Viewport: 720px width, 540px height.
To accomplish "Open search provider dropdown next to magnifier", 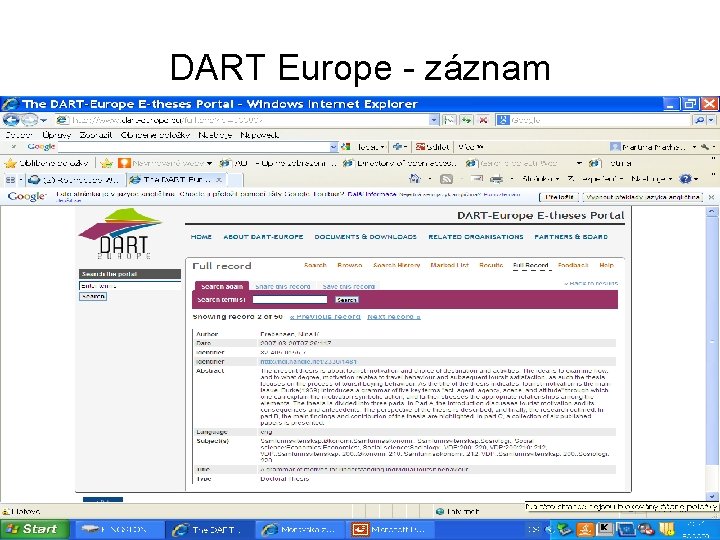I will (x=711, y=120).
